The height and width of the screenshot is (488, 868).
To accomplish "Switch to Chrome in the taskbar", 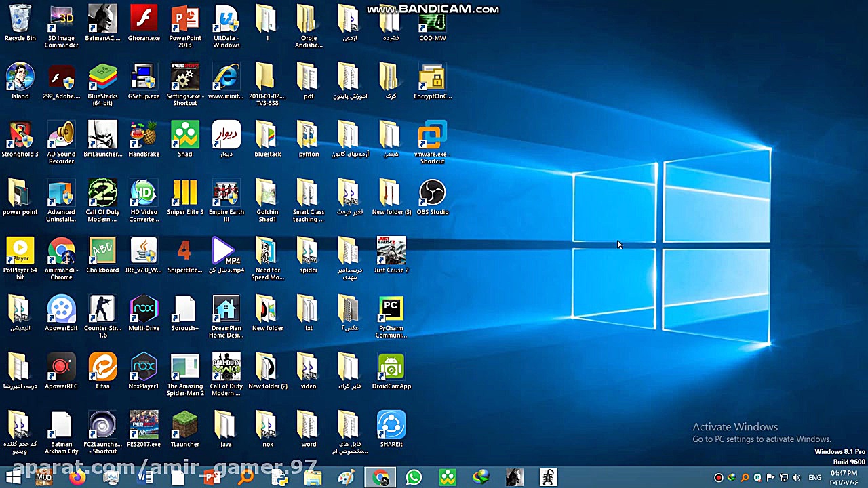I will 380,478.
